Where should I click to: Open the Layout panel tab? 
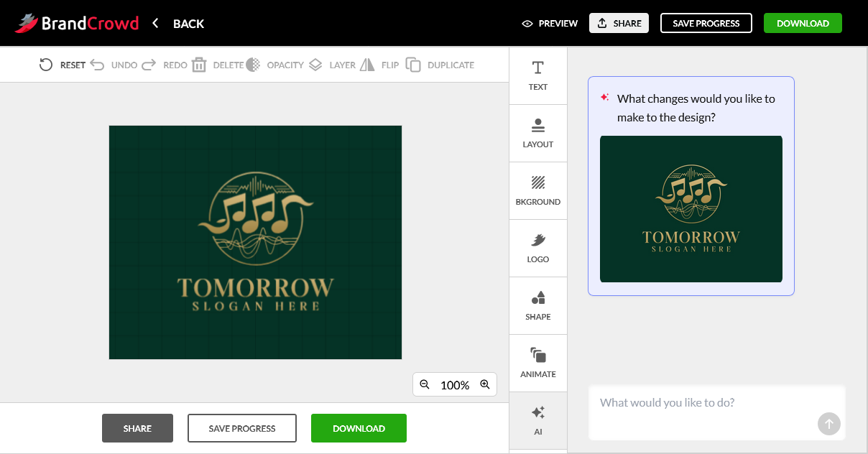coord(537,133)
